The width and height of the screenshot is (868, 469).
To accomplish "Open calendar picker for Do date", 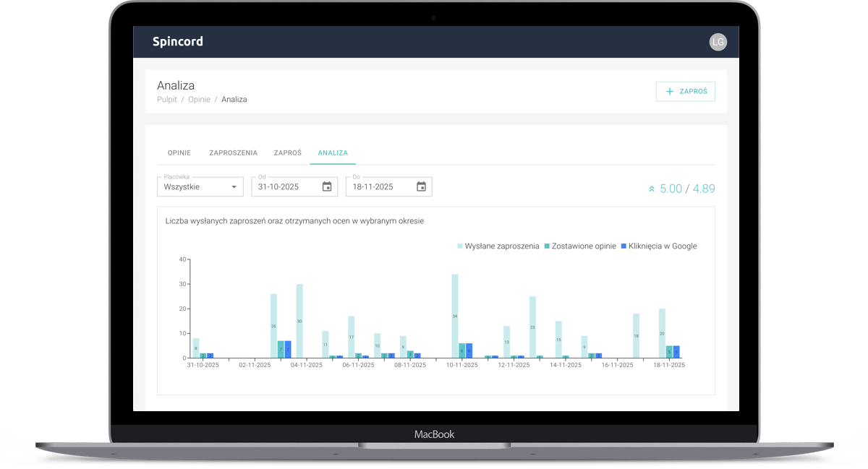I will [x=421, y=186].
